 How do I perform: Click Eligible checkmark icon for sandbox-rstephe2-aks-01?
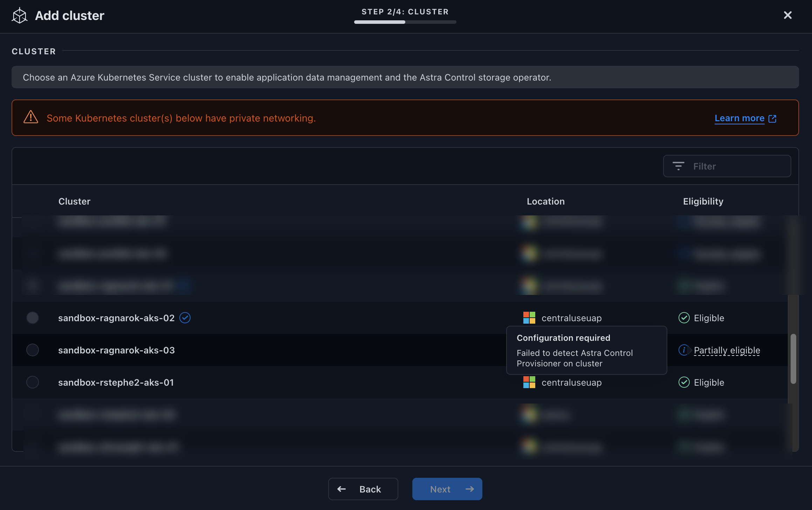click(684, 382)
